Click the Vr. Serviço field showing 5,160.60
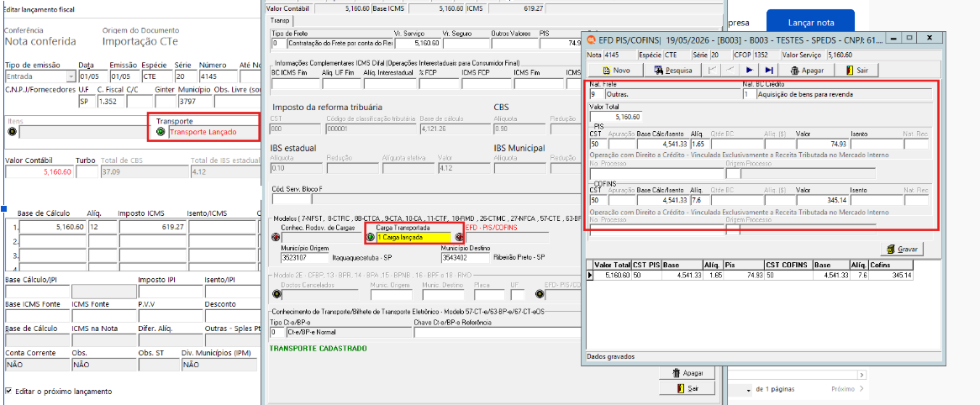980x405 pixels. pyautogui.click(x=418, y=44)
